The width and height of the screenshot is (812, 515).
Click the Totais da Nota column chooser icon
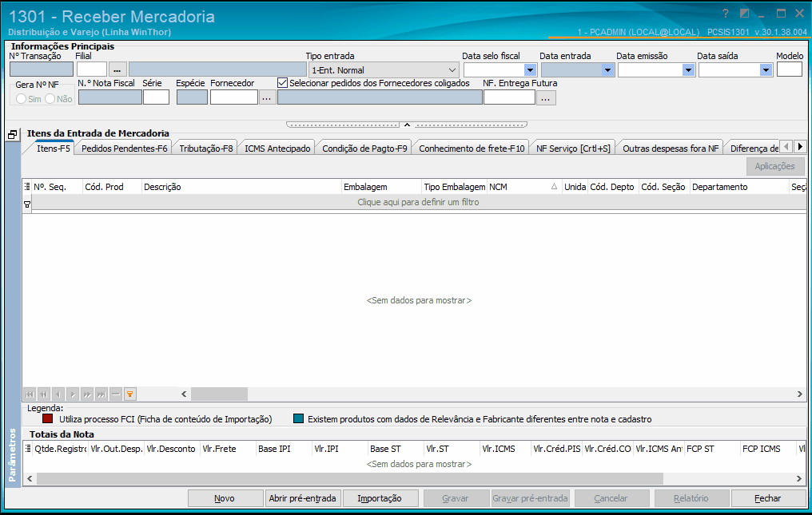pyautogui.click(x=28, y=449)
